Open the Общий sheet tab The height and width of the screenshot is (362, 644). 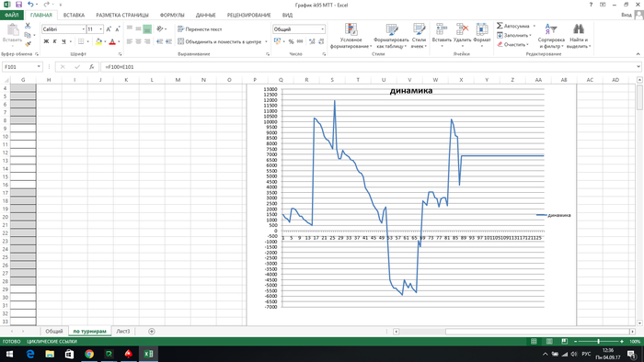click(x=53, y=332)
